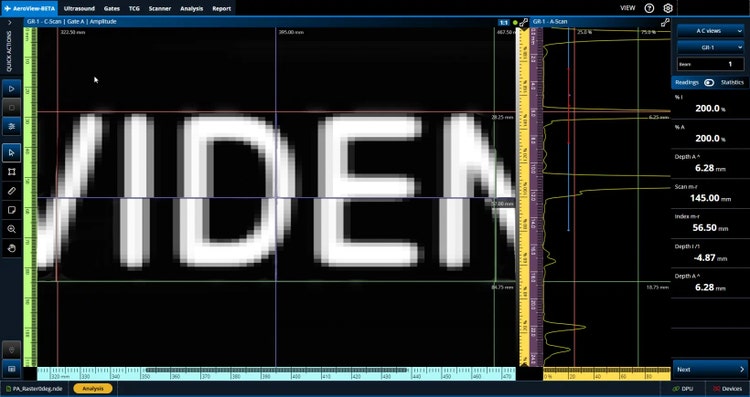Screen dimensions: 750x397
Task: Open the help question mark icon
Action: click(x=649, y=8)
